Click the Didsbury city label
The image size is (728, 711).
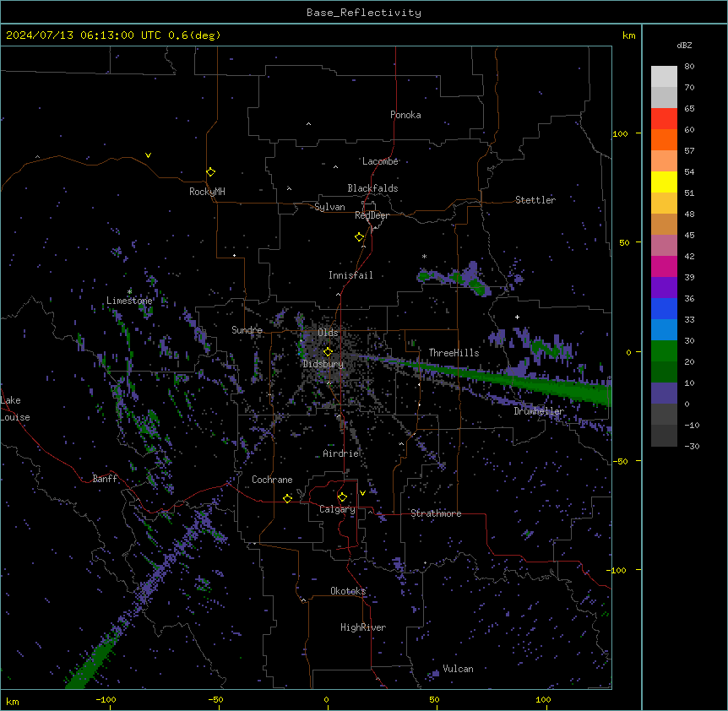(x=323, y=364)
